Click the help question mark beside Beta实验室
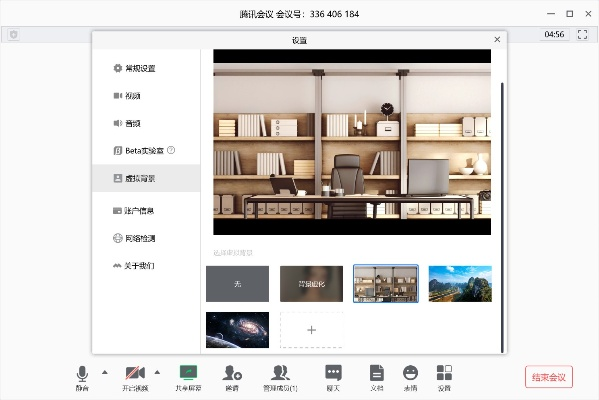The image size is (599, 400). 171,150
